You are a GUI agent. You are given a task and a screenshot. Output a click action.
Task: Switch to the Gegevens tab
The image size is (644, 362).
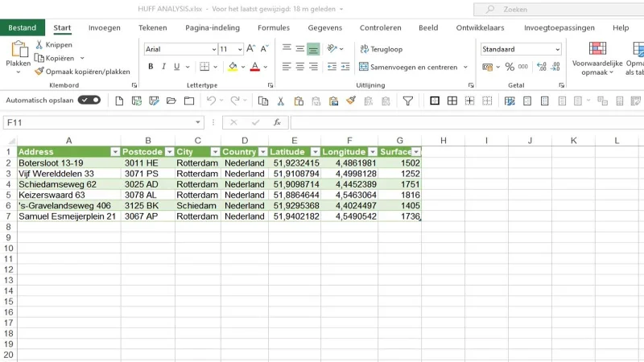[x=325, y=27]
